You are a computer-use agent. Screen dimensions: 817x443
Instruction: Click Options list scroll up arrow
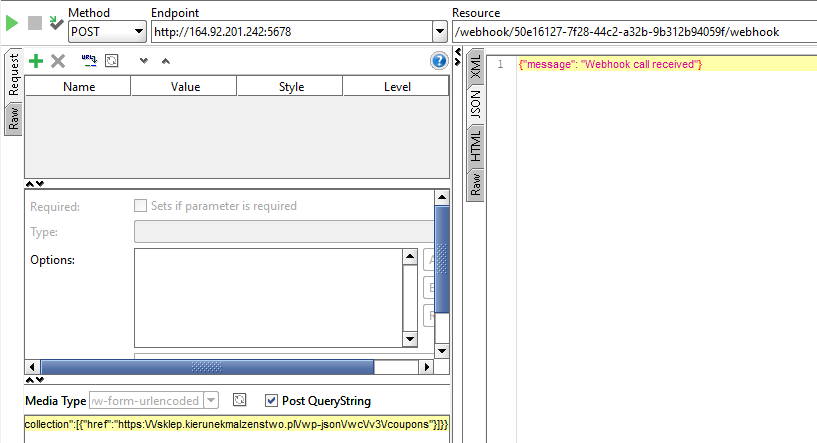click(x=410, y=256)
